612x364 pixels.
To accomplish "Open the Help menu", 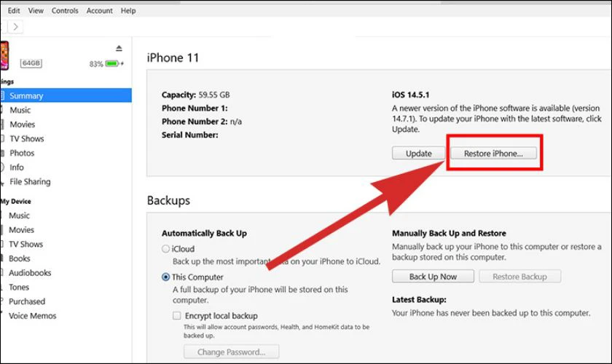I will tap(128, 10).
